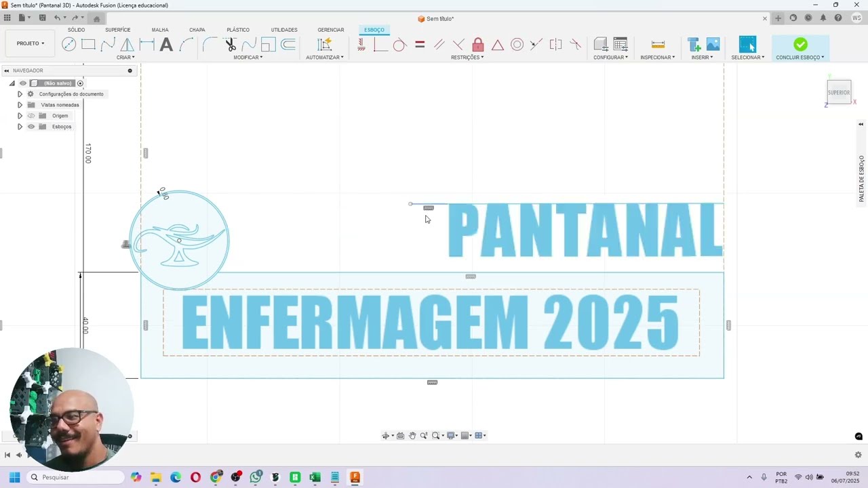Image resolution: width=868 pixels, height=488 pixels.
Task: Switch to the SÓLIDO tab
Action: [76, 30]
